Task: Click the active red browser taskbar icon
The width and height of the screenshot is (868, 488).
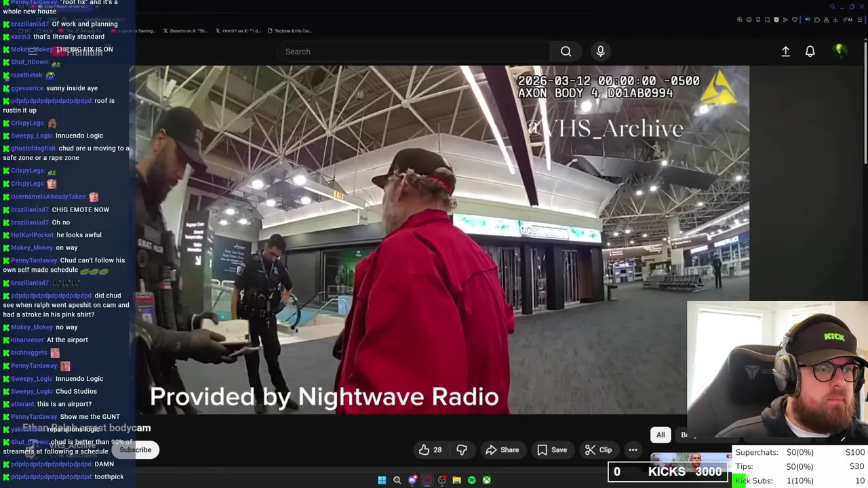Action: [427, 481]
